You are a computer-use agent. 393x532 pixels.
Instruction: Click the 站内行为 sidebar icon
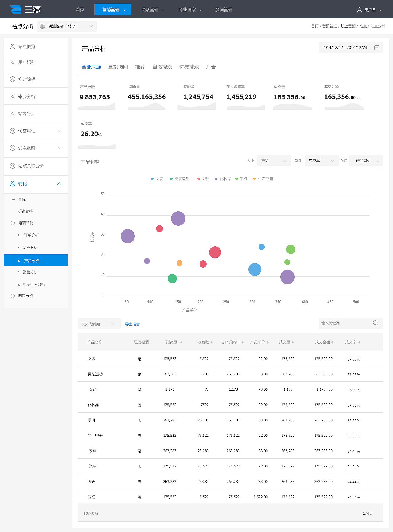pyautogui.click(x=13, y=114)
